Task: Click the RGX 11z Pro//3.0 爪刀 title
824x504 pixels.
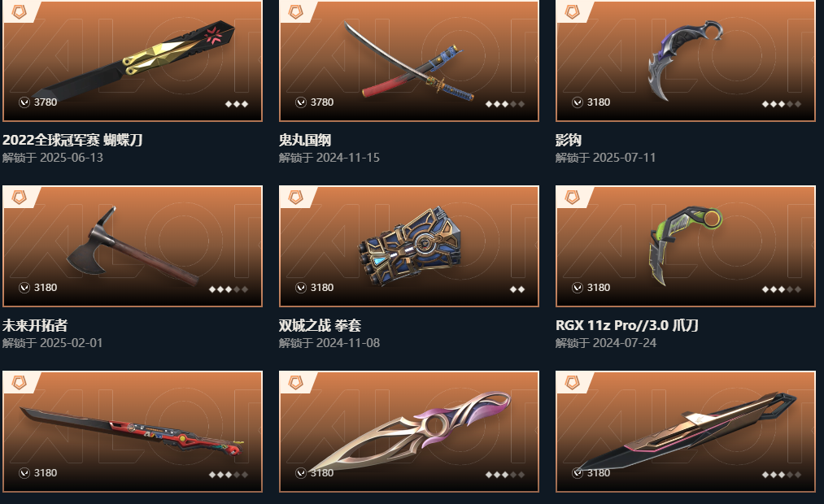Action: (627, 325)
